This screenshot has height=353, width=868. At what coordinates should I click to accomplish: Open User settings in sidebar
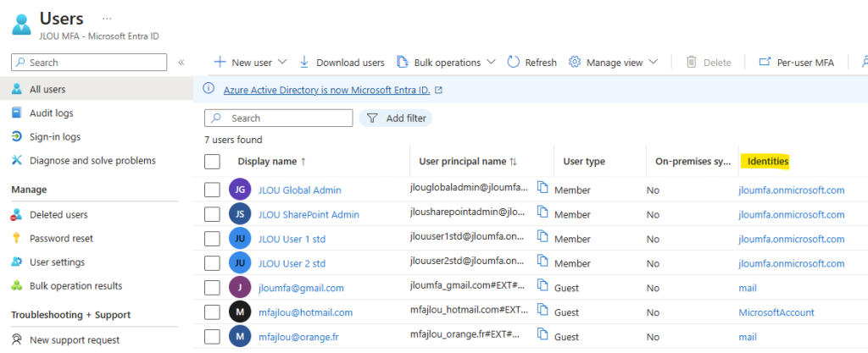tap(57, 262)
